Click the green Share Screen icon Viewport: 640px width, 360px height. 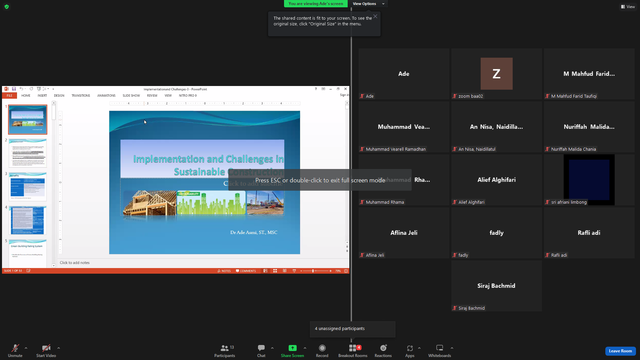[x=292, y=348]
